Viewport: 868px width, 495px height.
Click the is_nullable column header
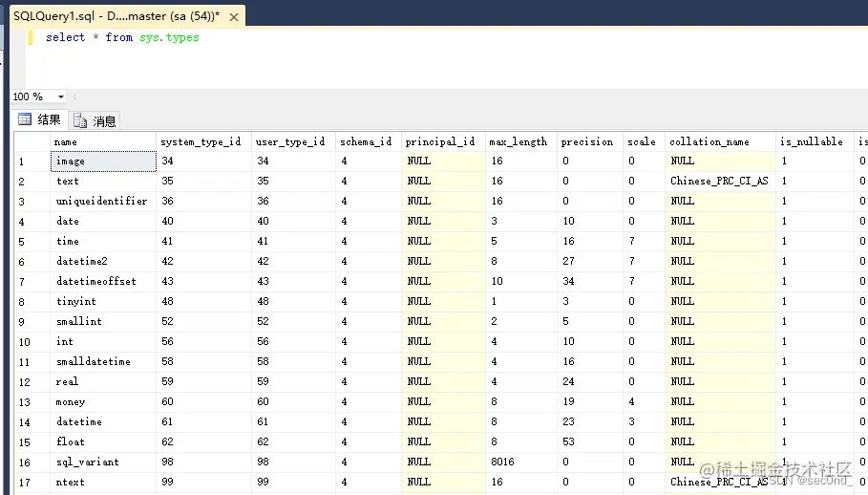click(x=815, y=141)
